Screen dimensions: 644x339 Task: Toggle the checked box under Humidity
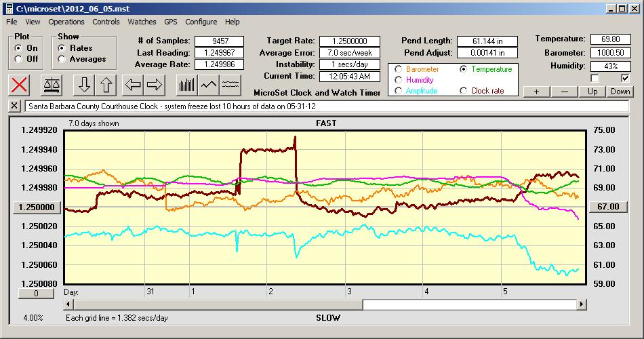[625, 78]
